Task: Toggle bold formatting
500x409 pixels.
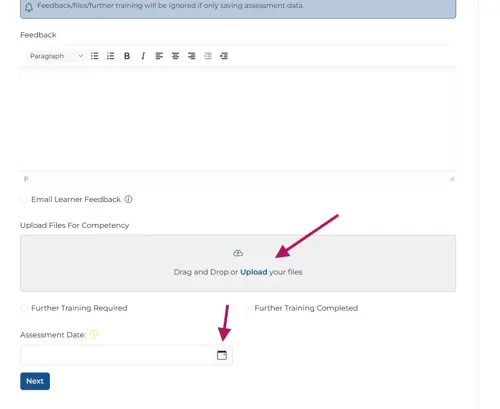Action: (x=127, y=56)
